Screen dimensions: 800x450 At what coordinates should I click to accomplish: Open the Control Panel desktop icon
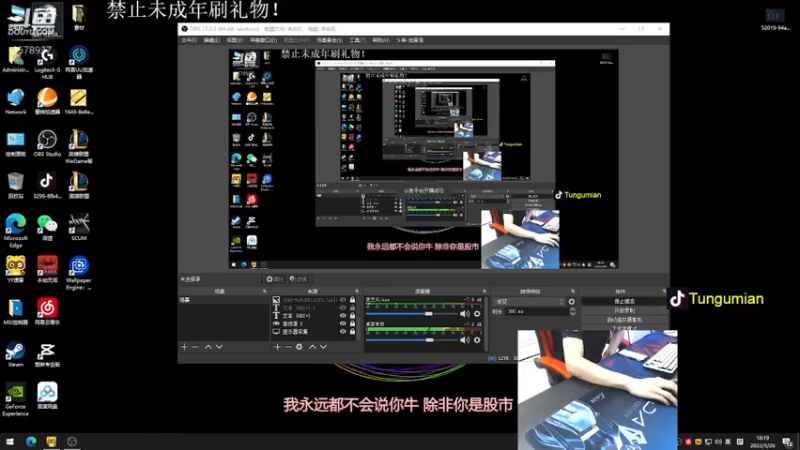pyautogui.click(x=15, y=143)
